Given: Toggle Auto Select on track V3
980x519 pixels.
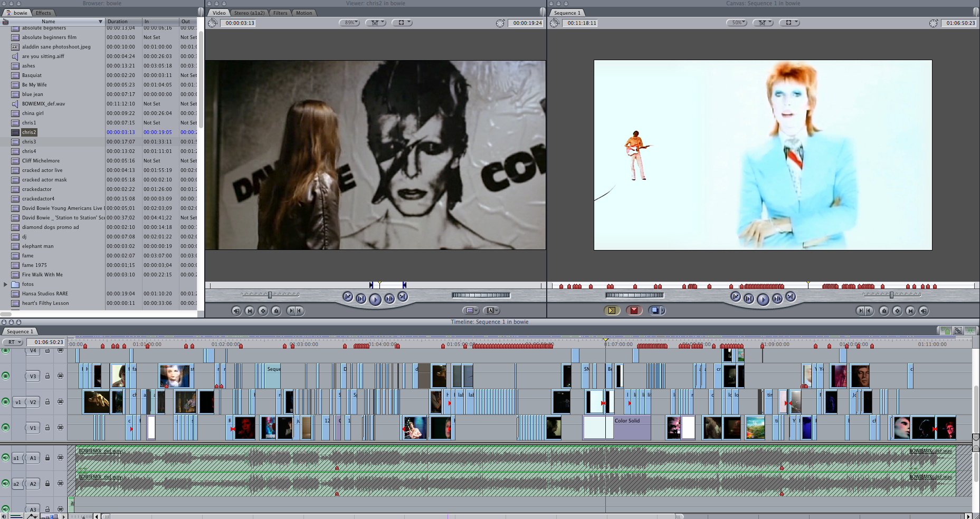Looking at the screenshot, I should tap(60, 376).
